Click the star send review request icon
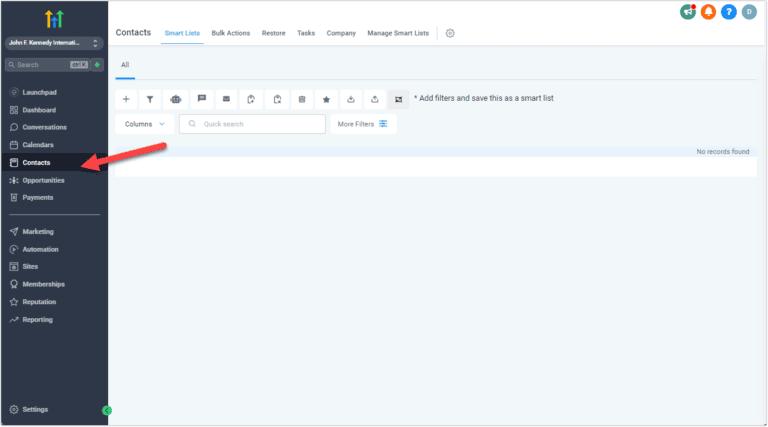768x427 pixels. [x=326, y=99]
